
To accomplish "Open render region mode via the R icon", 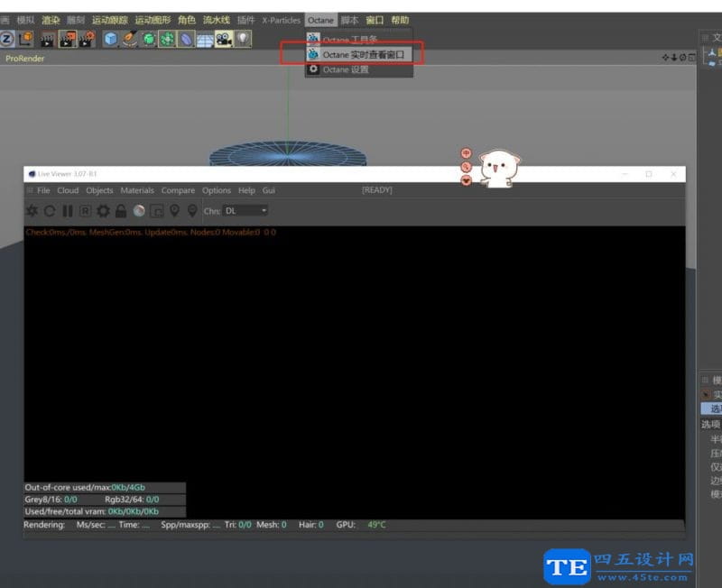I will pyautogui.click(x=83, y=211).
